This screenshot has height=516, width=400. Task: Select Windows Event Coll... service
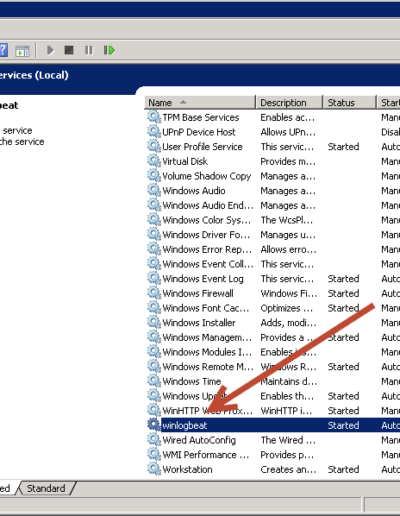[208, 264]
